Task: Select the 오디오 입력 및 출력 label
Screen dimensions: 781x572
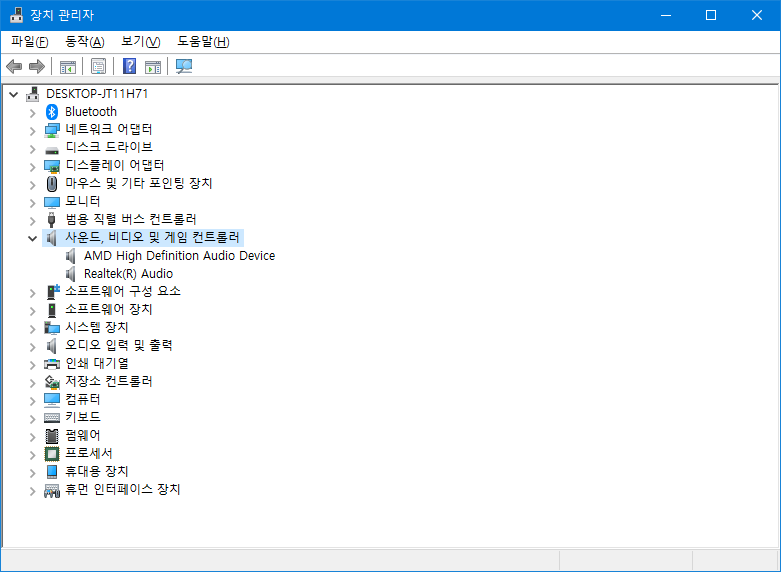Action: pos(119,345)
